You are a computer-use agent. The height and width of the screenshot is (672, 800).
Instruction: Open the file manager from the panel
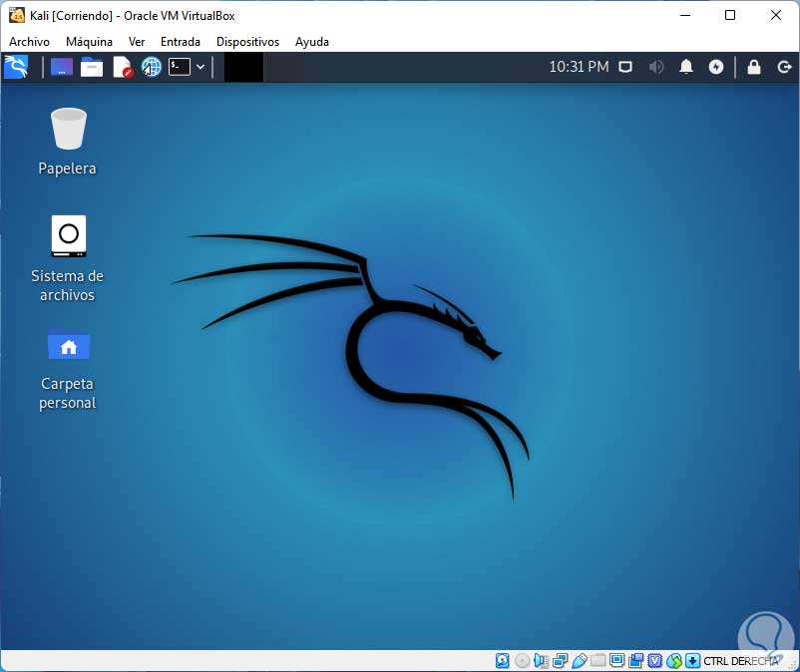coord(92,67)
